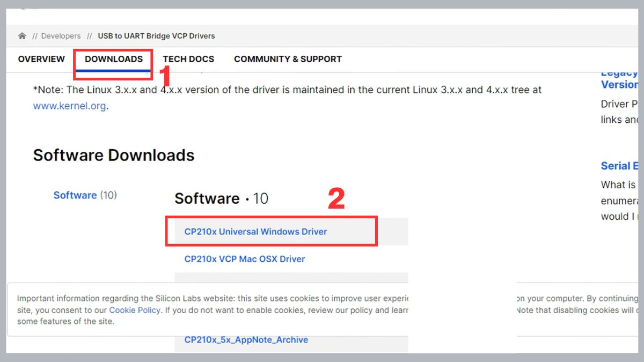Download CP210x Universal Windows Driver
644x362 pixels.
255,232
